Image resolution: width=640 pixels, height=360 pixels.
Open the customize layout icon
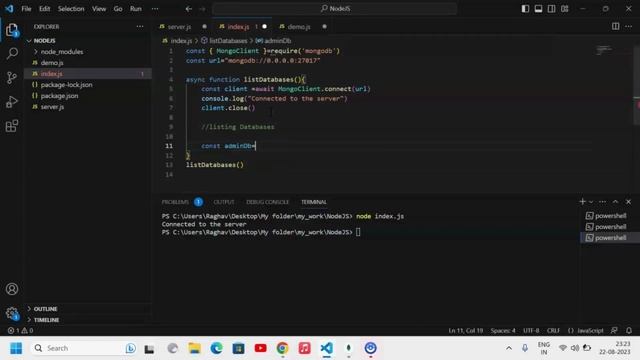(564, 9)
